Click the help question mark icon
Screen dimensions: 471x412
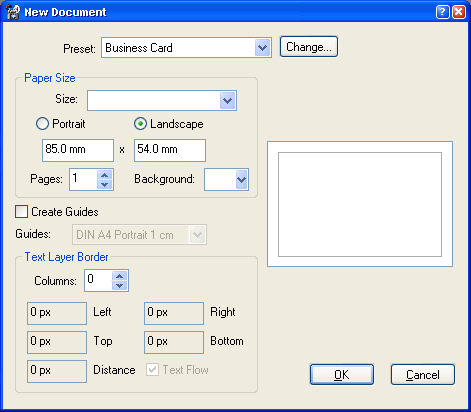442,12
